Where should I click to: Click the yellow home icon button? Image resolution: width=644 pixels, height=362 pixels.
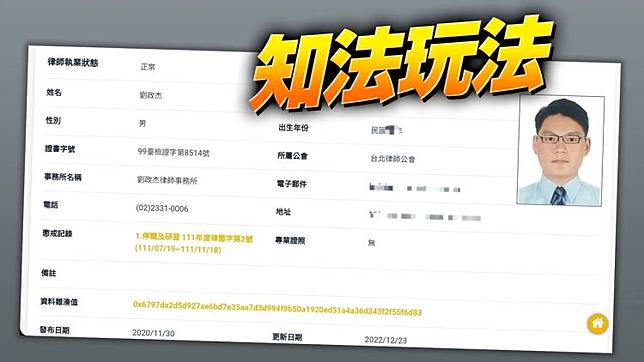pos(598,324)
